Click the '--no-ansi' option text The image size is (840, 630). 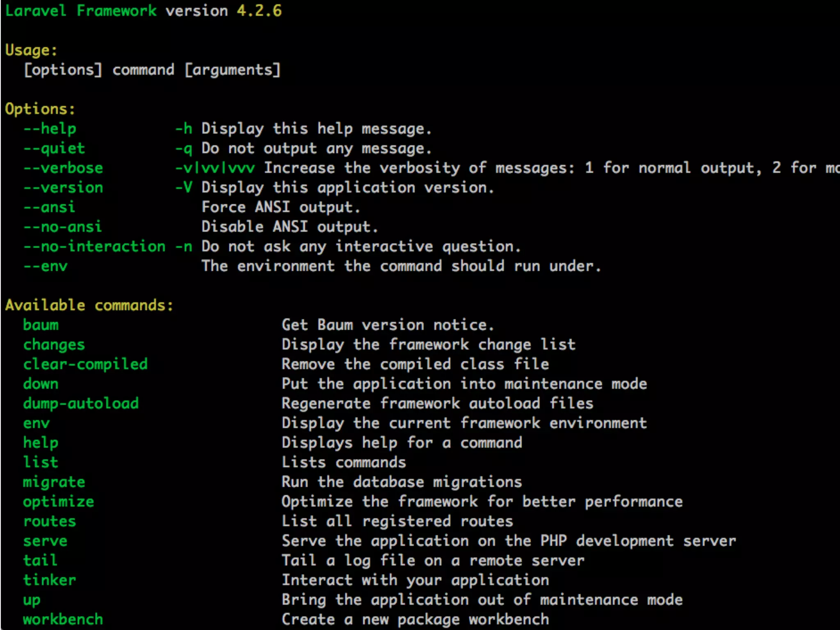[62, 227]
